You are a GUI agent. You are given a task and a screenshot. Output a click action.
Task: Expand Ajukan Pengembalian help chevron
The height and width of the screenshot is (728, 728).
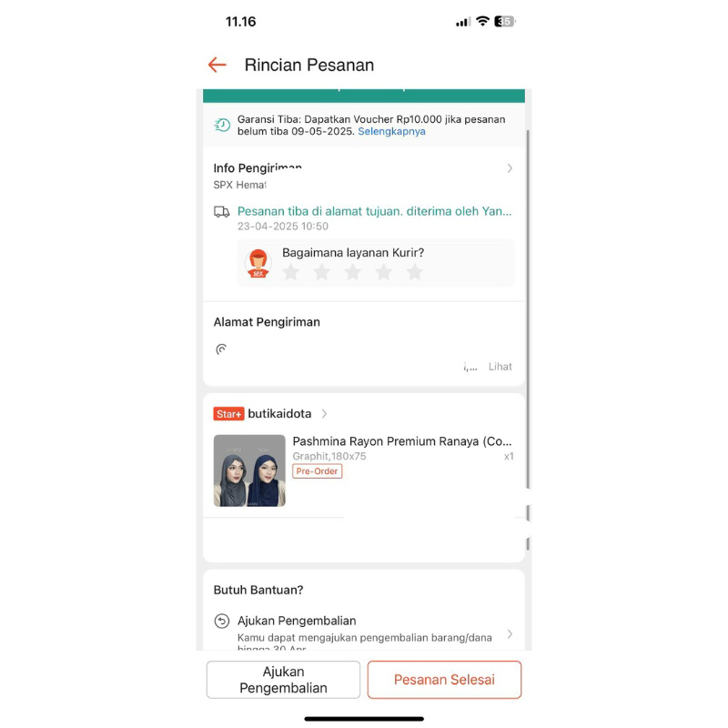tap(510, 634)
